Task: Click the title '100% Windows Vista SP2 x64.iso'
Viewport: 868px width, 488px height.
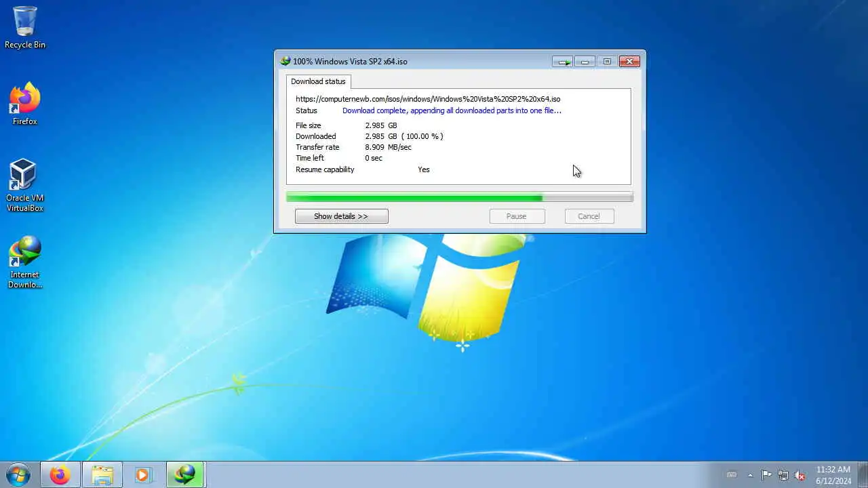Action: pos(350,62)
